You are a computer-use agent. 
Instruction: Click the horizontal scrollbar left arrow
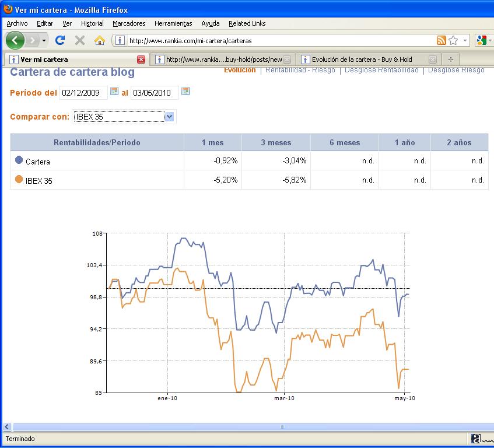[7, 427]
